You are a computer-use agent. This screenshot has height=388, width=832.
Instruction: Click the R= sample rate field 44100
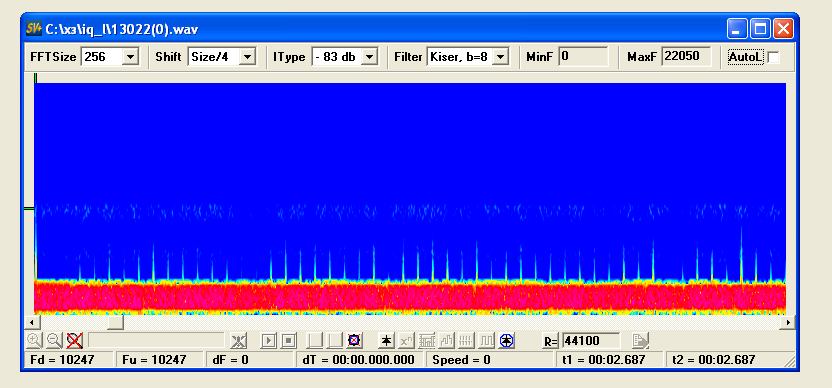[591, 340]
